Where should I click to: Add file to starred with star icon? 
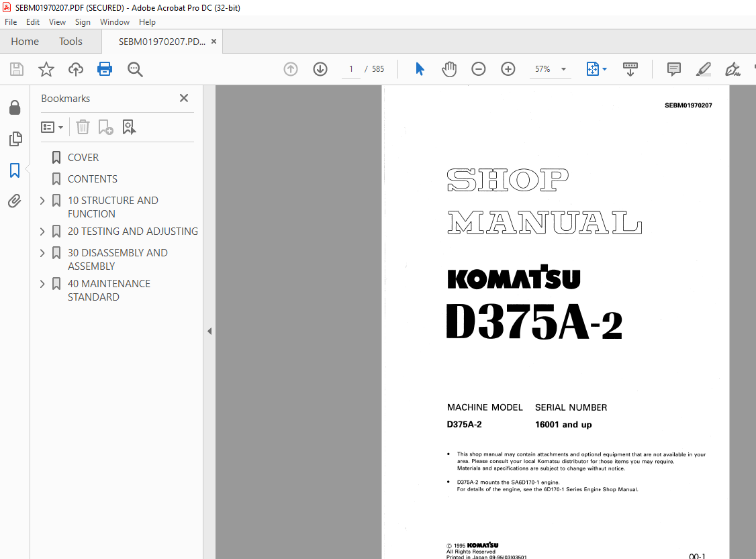tap(46, 69)
